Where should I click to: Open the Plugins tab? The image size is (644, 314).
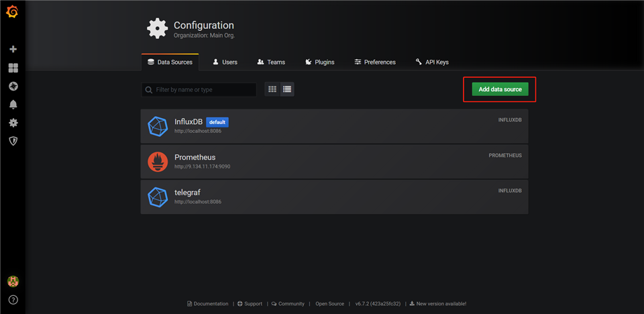tap(320, 62)
